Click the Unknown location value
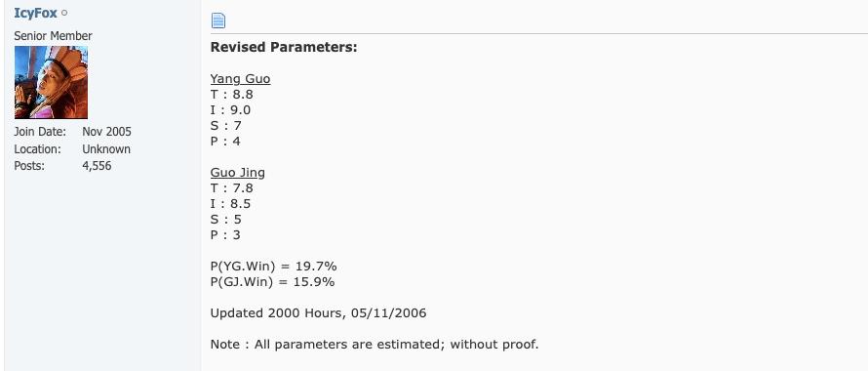 point(106,149)
